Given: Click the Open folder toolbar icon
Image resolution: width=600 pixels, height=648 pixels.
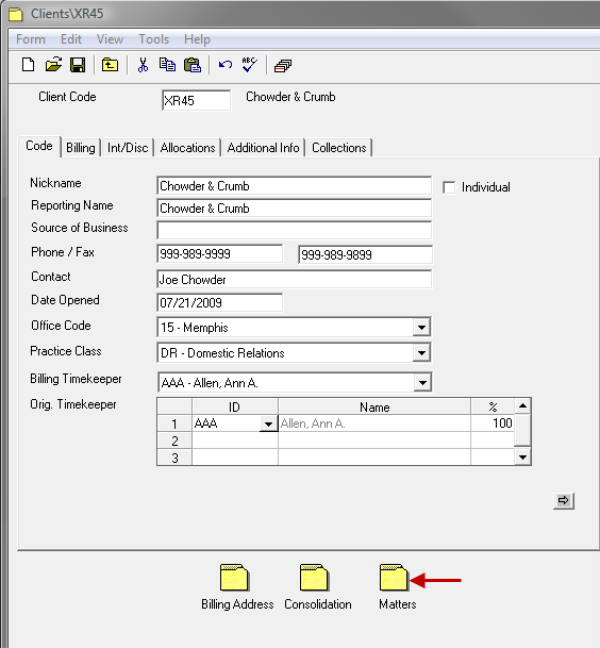Looking at the screenshot, I should [53, 65].
